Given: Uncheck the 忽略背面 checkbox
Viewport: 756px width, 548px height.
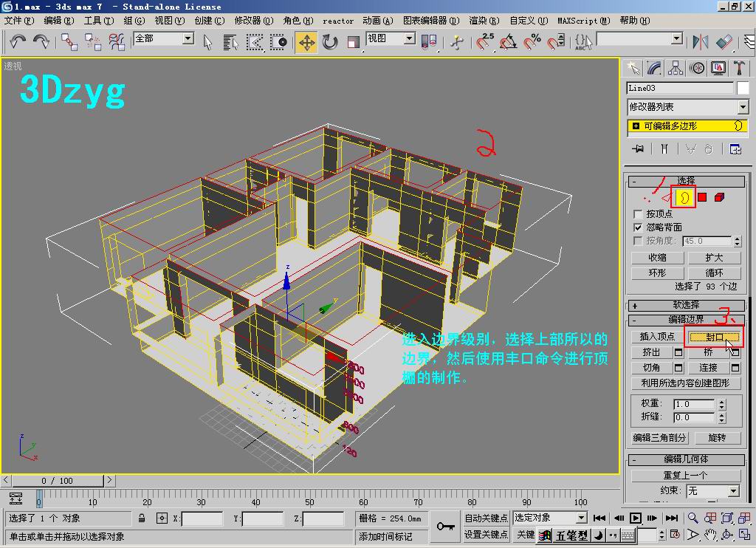Looking at the screenshot, I should pos(639,227).
